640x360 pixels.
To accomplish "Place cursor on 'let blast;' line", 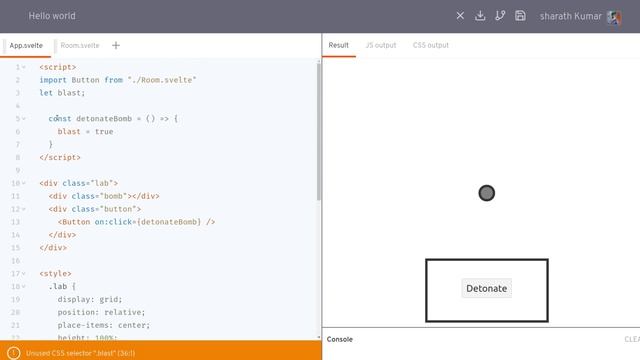I will point(62,93).
